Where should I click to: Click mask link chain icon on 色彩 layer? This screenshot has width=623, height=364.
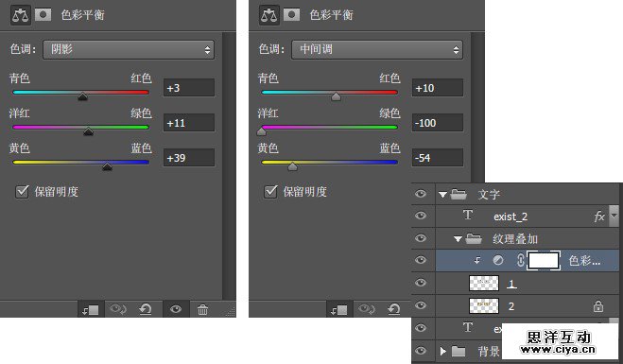click(521, 260)
